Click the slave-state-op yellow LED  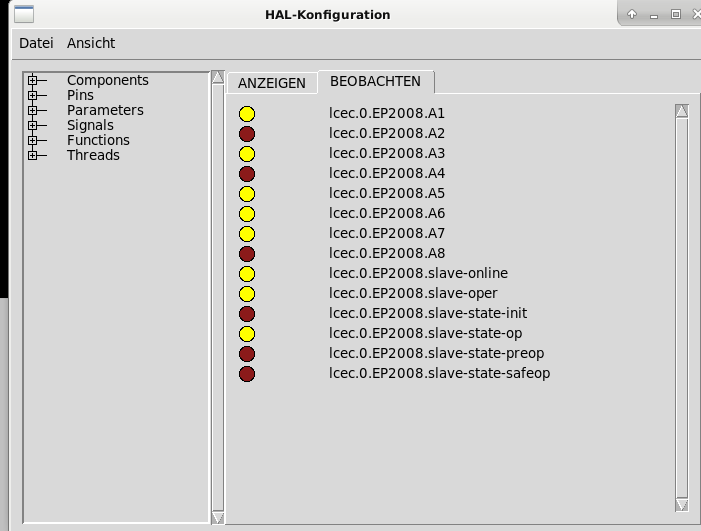point(247,334)
